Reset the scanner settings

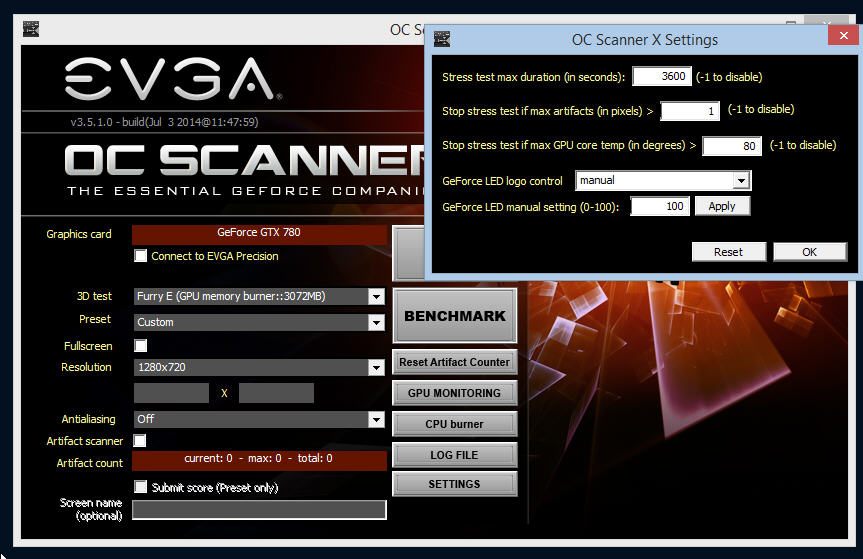[728, 252]
